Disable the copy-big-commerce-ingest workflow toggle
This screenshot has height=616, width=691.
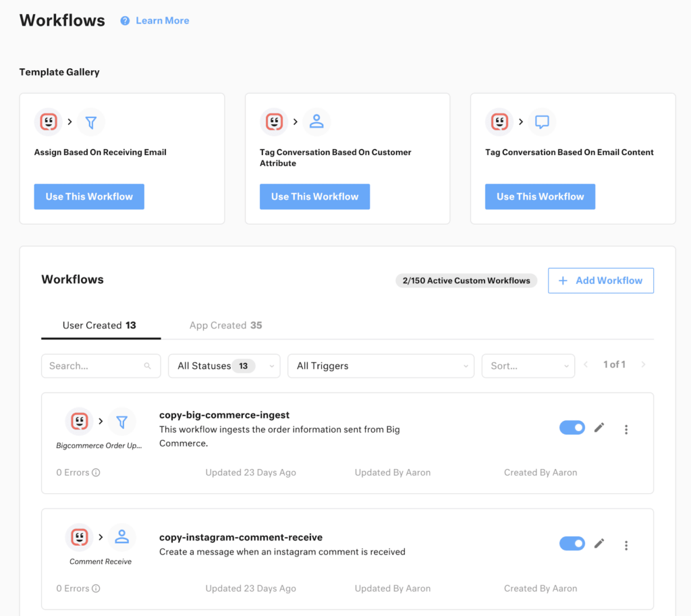tap(572, 427)
